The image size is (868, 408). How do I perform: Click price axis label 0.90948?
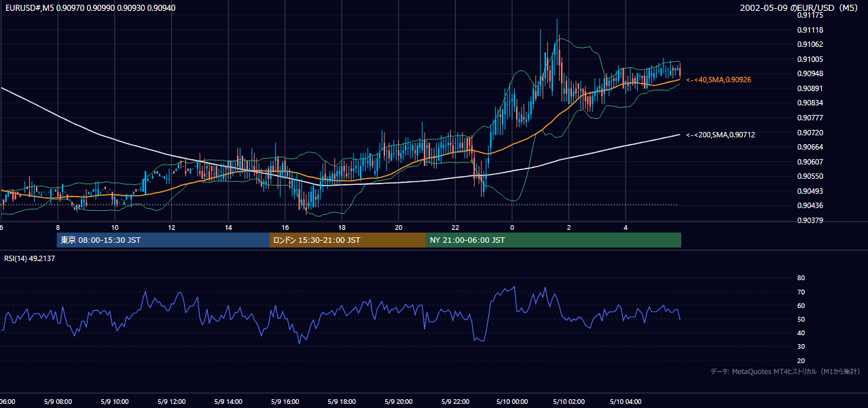[x=810, y=73]
